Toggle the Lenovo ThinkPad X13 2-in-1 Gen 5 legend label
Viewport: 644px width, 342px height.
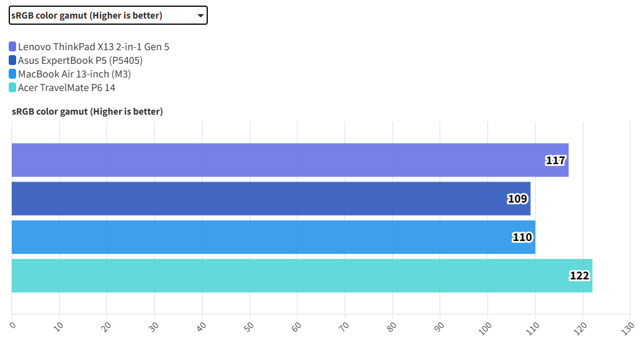point(94,46)
